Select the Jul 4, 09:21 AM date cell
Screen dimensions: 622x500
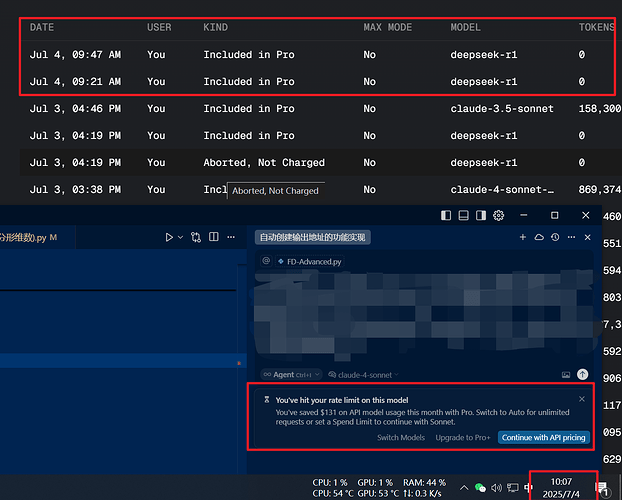tap(75, 81)
